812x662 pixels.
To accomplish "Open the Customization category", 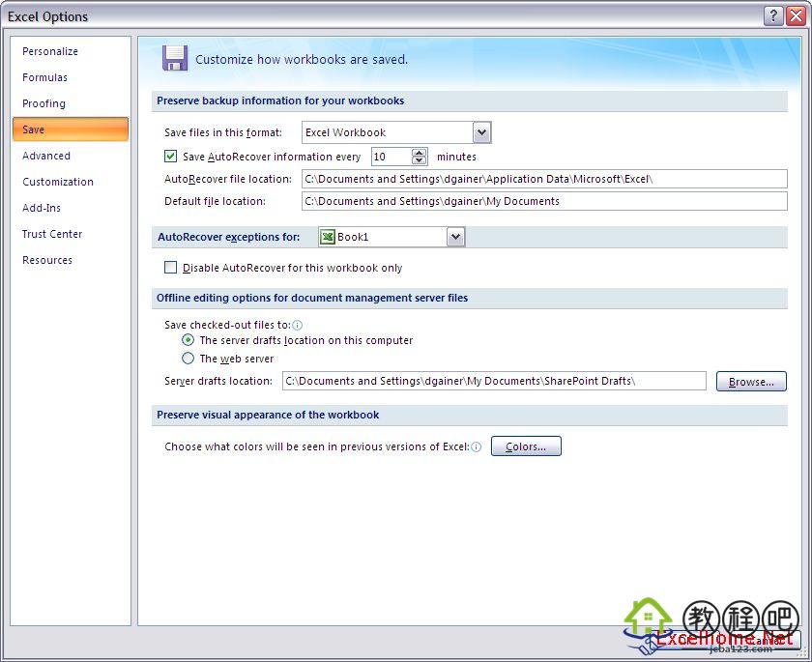I will [x=58, y=182].
